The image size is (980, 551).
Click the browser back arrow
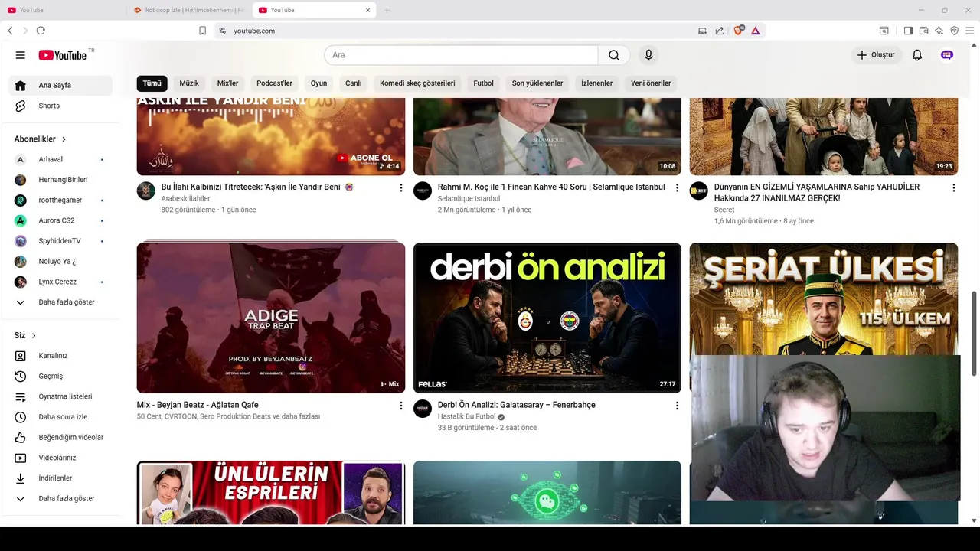click(10, 31)
